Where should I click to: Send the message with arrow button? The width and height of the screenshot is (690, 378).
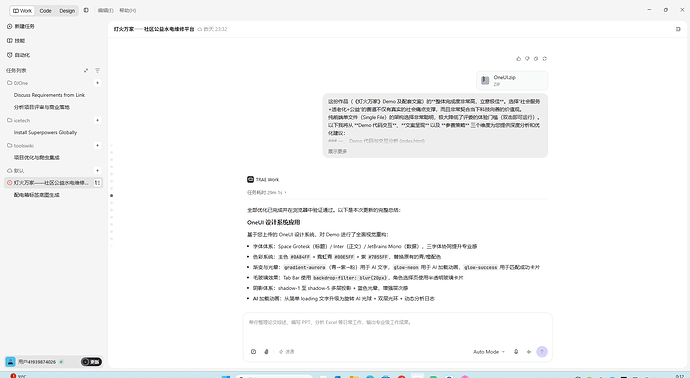coord(542,352)
